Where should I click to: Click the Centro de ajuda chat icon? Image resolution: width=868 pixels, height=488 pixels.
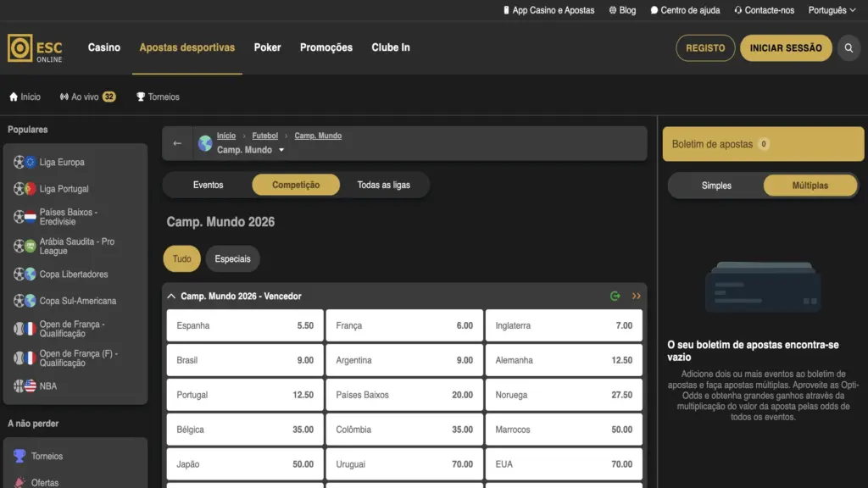coord(654,10)
